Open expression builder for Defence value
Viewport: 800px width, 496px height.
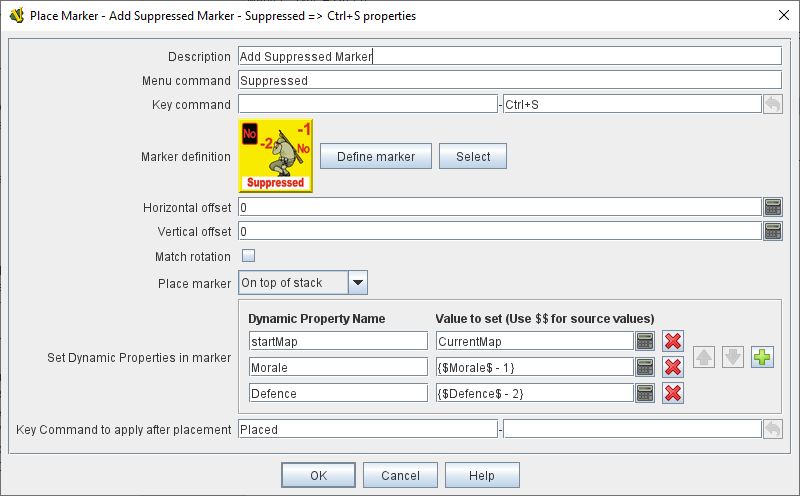coord(645,393)
